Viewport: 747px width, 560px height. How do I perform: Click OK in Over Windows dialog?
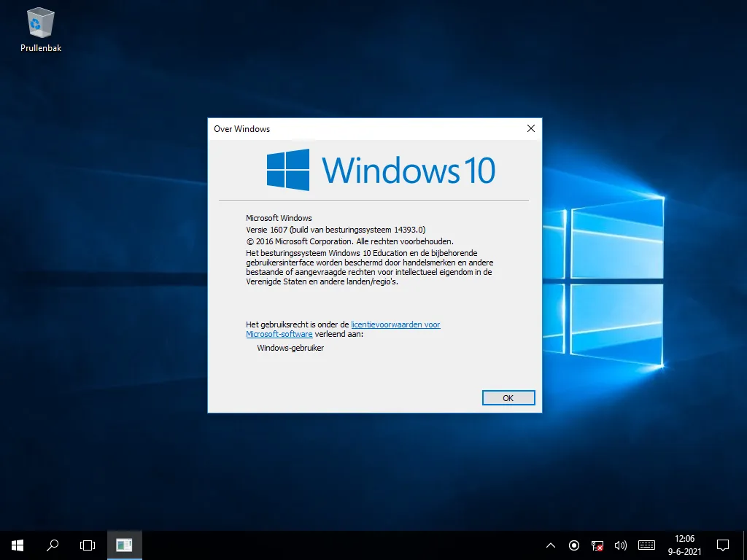click(x=508, y=397)
